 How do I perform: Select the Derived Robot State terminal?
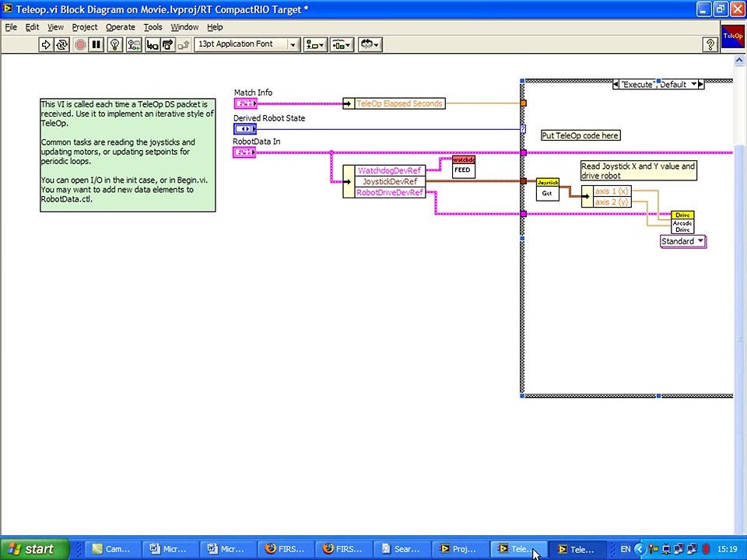245,129
